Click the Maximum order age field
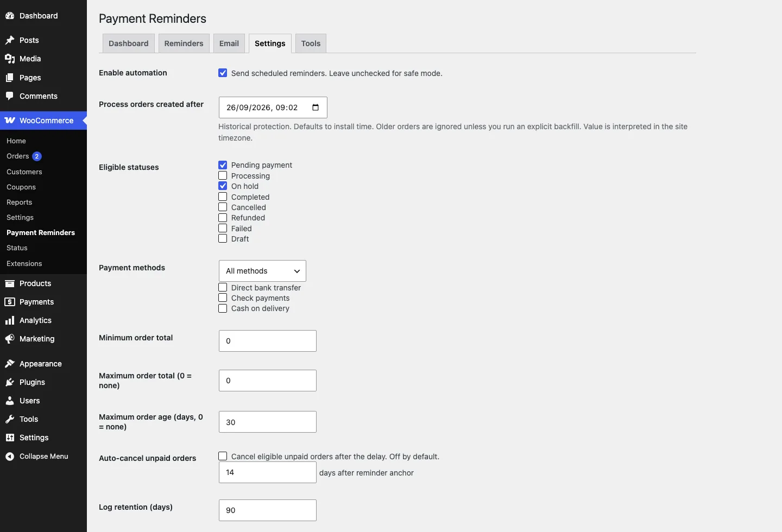The image size is (782, 532). pyautogui.click(x=268, y=422)
